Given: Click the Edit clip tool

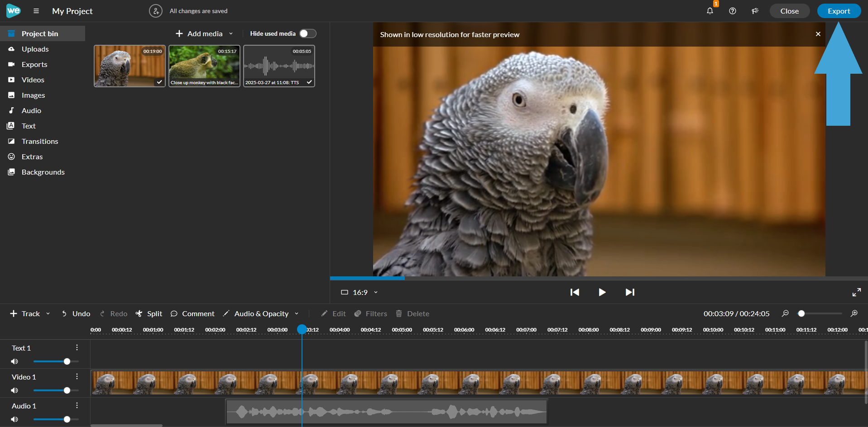Looking at the screenshot, I should (333, 313).
